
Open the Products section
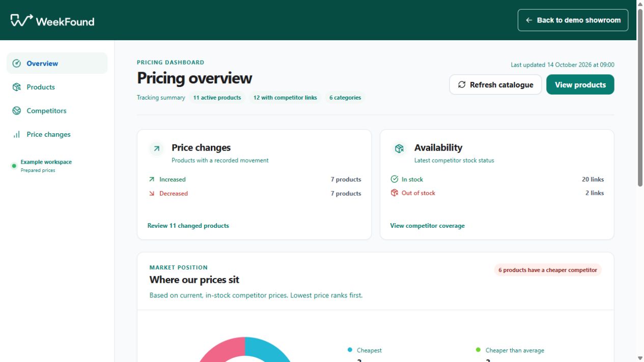pos(57,87)
